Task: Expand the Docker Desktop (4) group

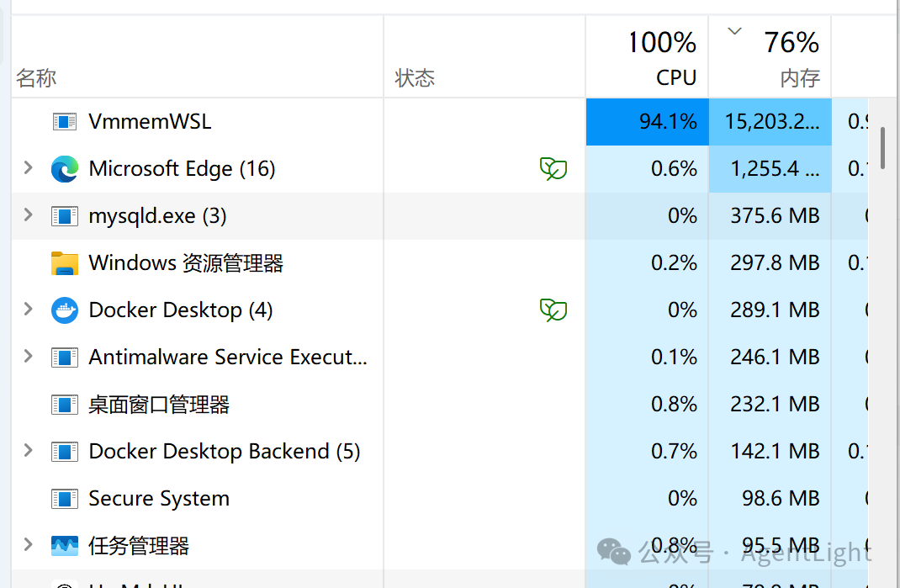Action: (28, 309)
